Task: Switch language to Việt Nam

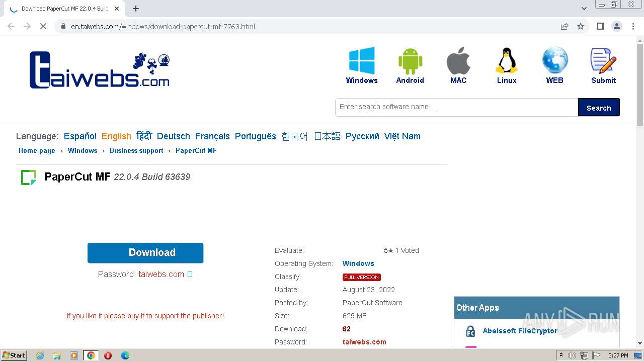Action: tap(403, 136)
